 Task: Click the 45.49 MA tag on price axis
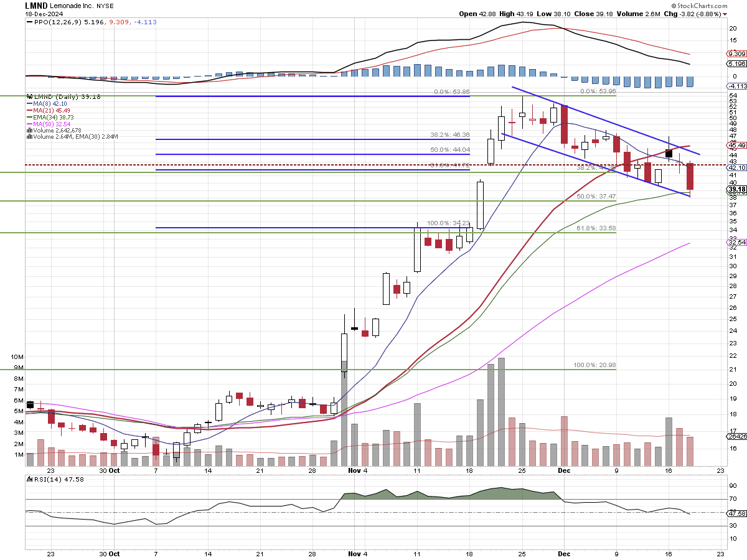click(736, 145)
